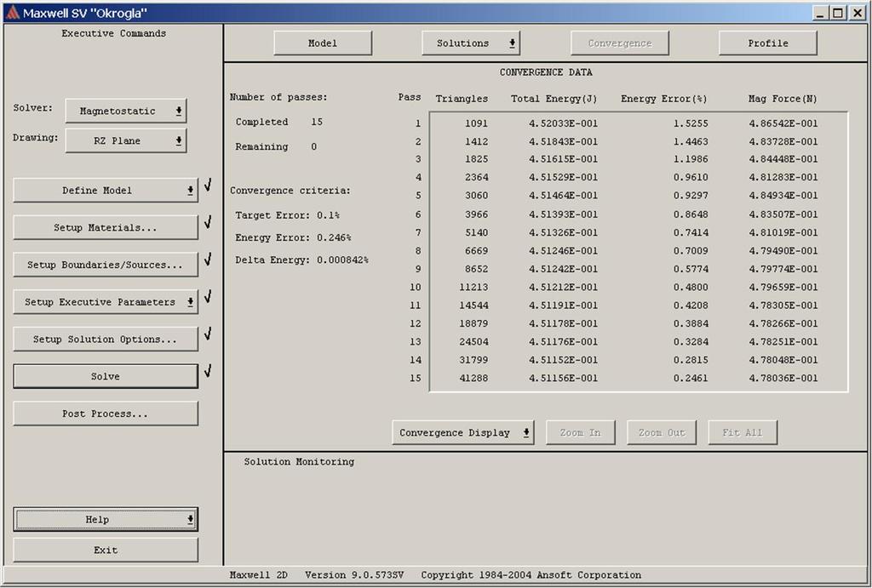Screen dimensions: 872x588
Task: Click checkmark next to Setup Boundaries/Sources
Action: pos(208,260)
